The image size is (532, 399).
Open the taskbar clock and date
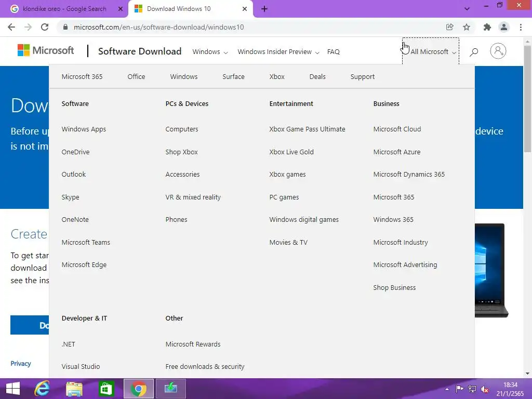(x=510, y=389)
